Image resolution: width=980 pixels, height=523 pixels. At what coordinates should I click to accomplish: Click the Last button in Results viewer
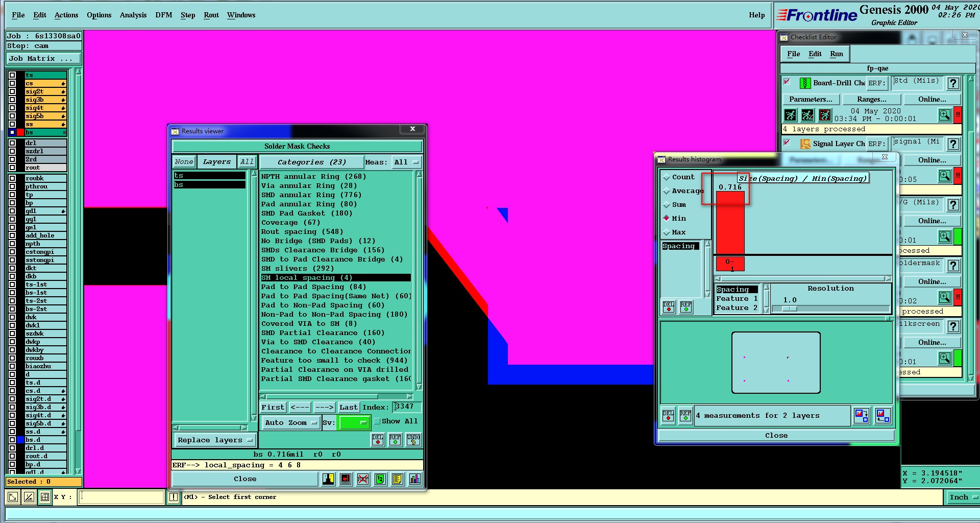click(x=349, y=407)
